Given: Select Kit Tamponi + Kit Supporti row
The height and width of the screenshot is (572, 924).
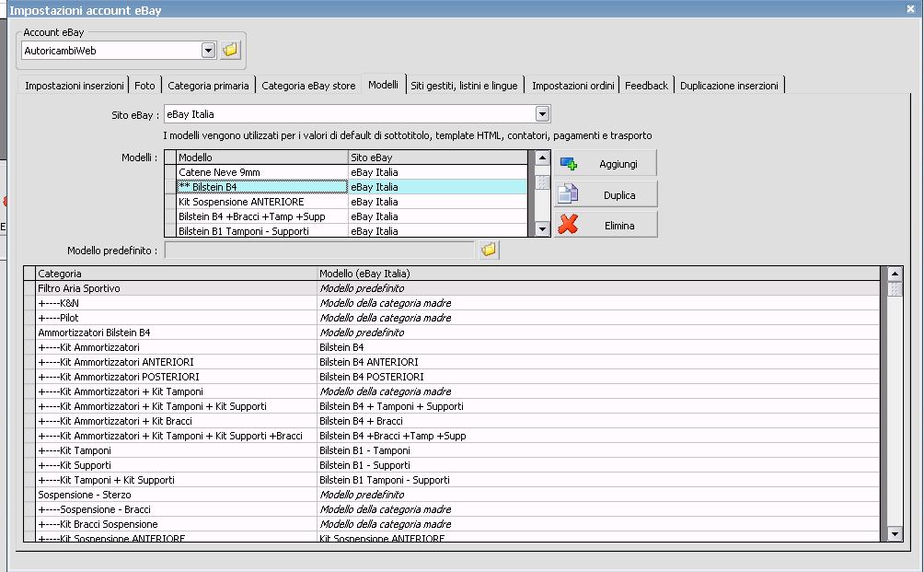Looking at the screenshot, I should click(x=451, y=480).
